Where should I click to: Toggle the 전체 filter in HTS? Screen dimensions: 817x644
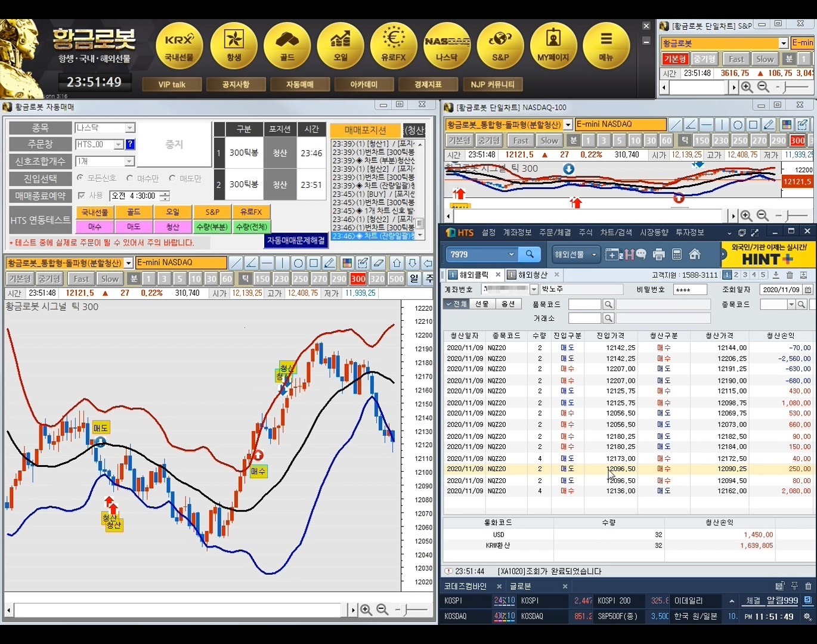point(456,304)
